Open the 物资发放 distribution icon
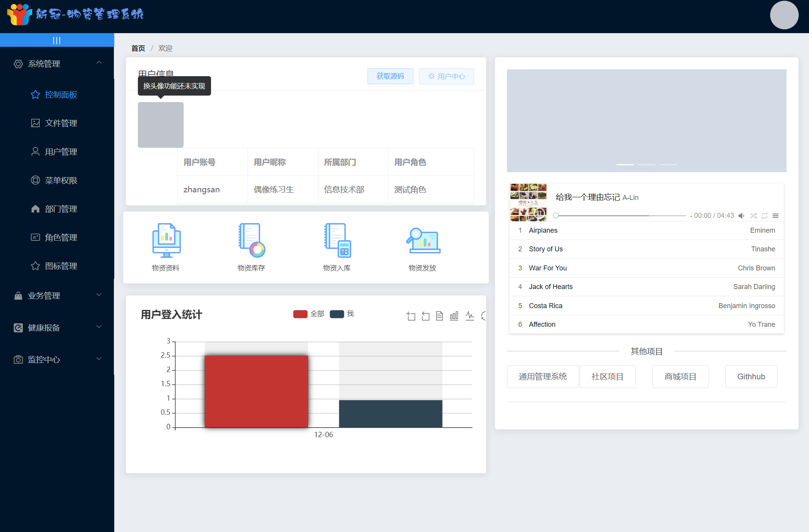The height and width of the screenshot is (532, 809). pyautogui.click(x=423, y=241)
